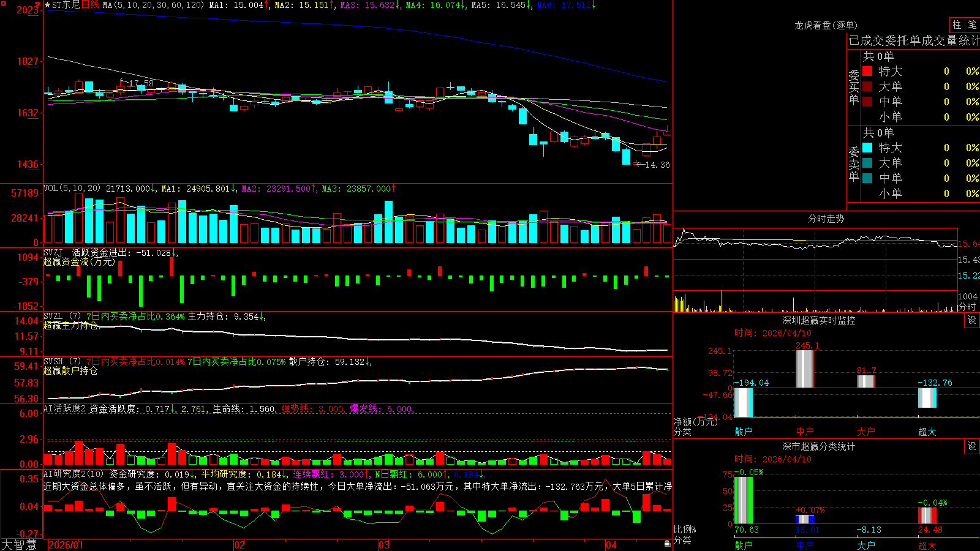Click the red 特大 swatch under 委买单
Image resolution: width=980 pixels, height=551 pixels.
coord(867,71)
